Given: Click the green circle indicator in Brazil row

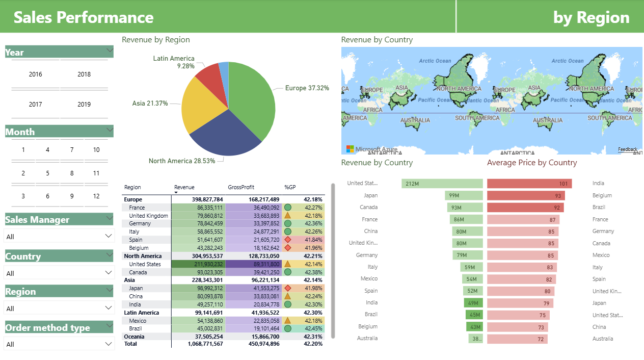Looking at the screenshot, I should click(288, 328).
